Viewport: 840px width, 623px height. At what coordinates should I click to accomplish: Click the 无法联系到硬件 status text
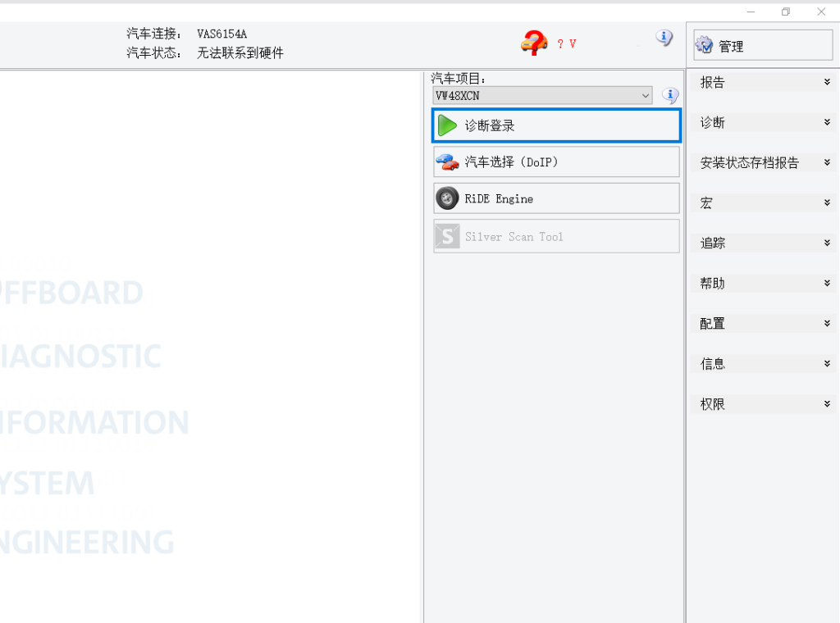(240, 53)
